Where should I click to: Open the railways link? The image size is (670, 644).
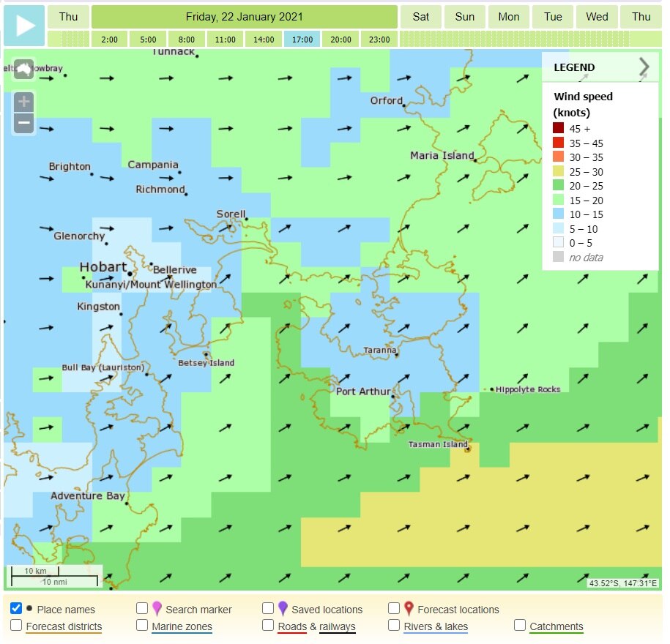[x=338, y=627]
